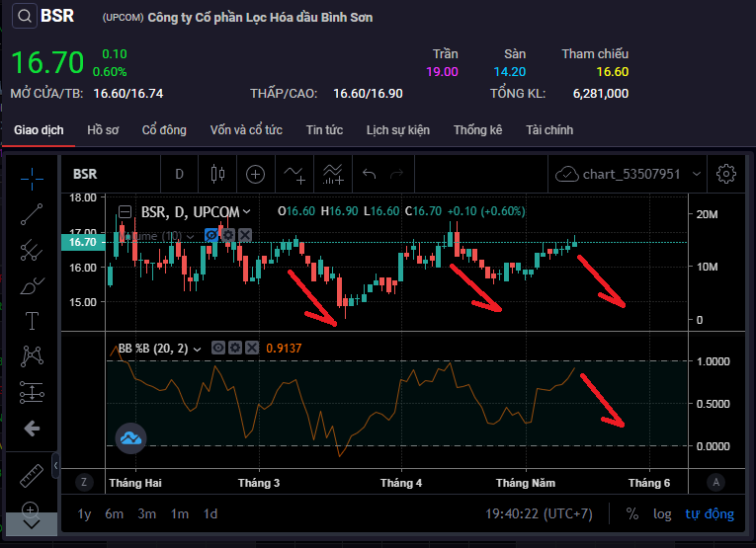Image resolution: width=756 pixels, height=548 pixels.
Task: Toggle the A auto-scale circle button
Action: (x=716, y=482)
